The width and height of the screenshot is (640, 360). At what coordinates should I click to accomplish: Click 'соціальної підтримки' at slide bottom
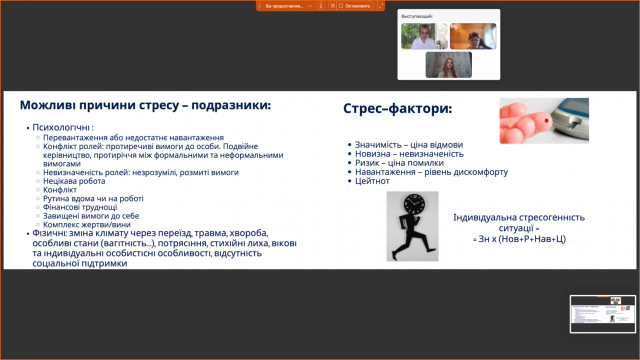[x=80, y=264]
